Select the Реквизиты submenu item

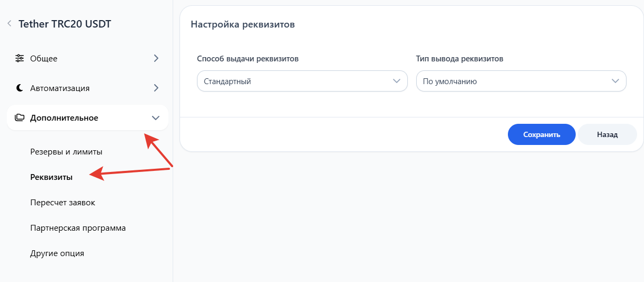pos(51,177)
